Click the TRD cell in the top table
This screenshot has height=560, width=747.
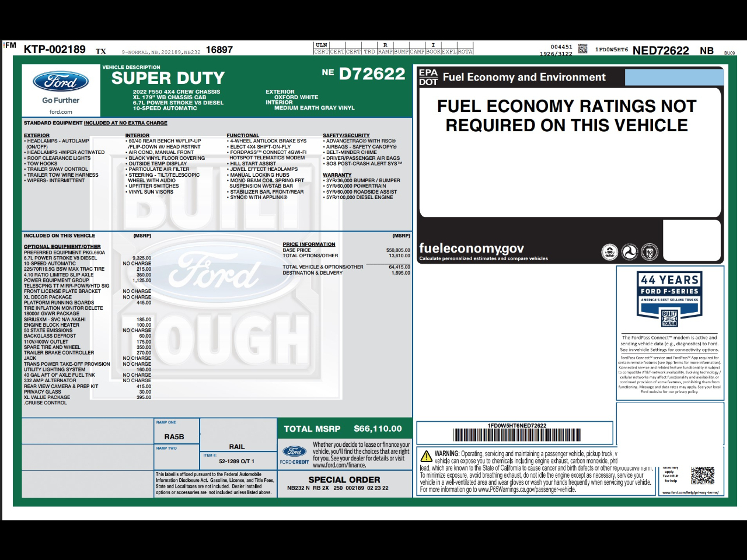click(x=369, y=51)
